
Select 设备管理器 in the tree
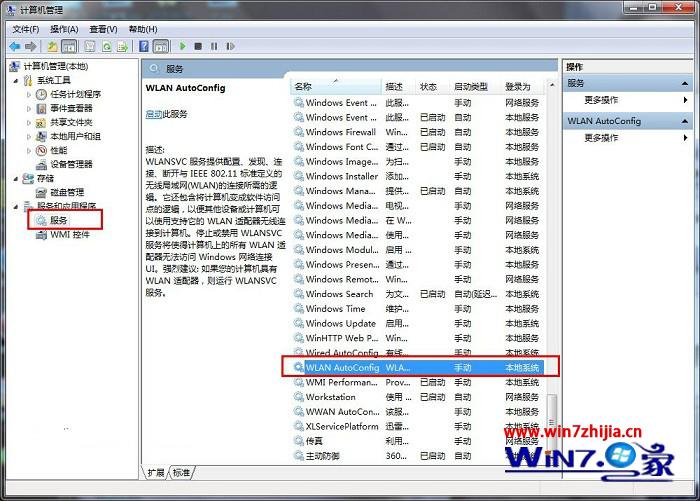71,164
